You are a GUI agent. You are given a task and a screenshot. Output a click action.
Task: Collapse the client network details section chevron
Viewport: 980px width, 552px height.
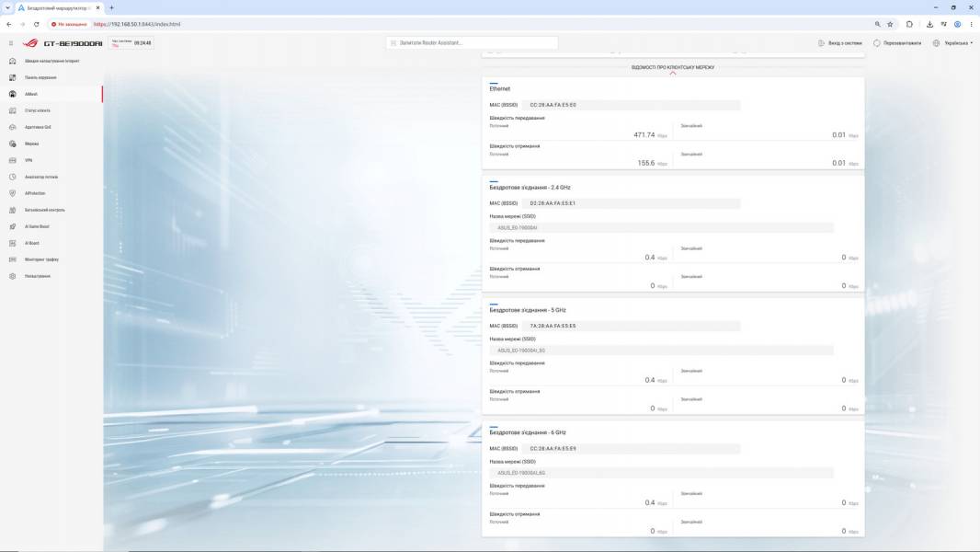click(673, 74)
